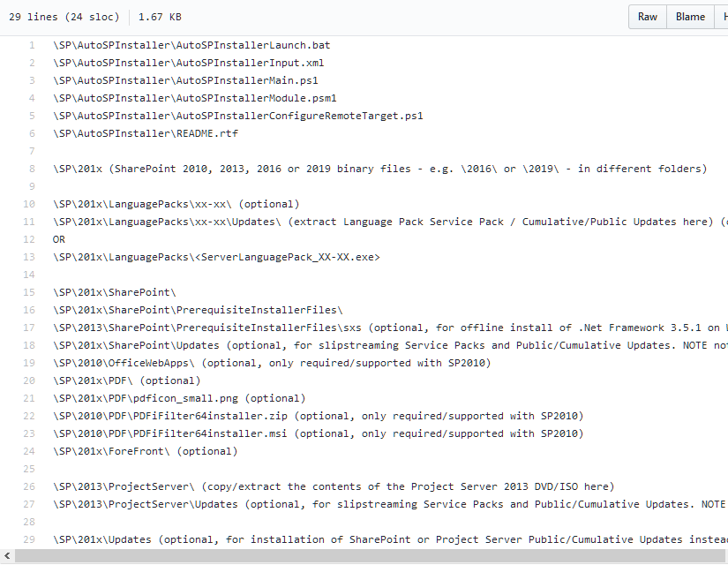Click the AutoSPInstallerInput.xml path text
This screenshot has height=565, width=728.
pyautogui.click(x=189, y=63)
